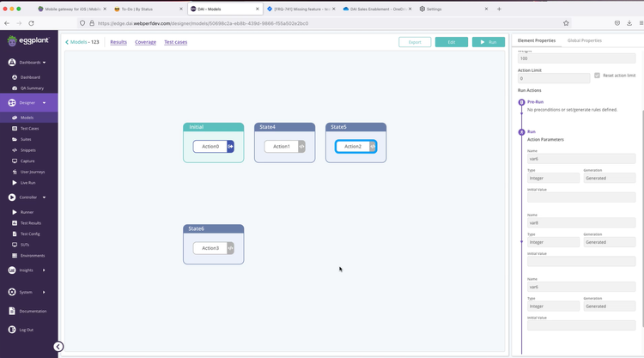Click the Log Out icon

click(x=12, y=330)
